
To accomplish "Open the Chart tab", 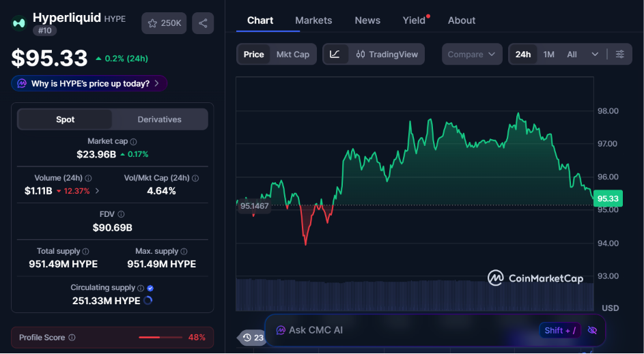I will click(260, 20).
